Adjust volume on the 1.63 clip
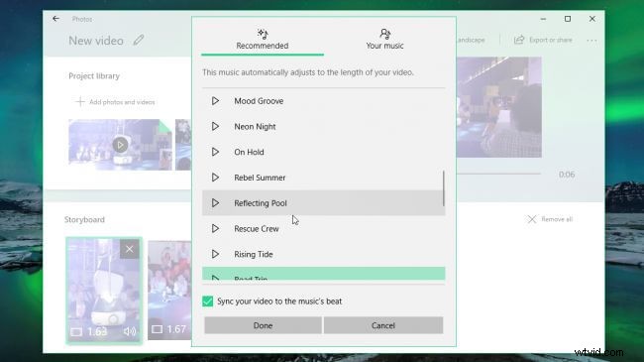 [130, 331]
